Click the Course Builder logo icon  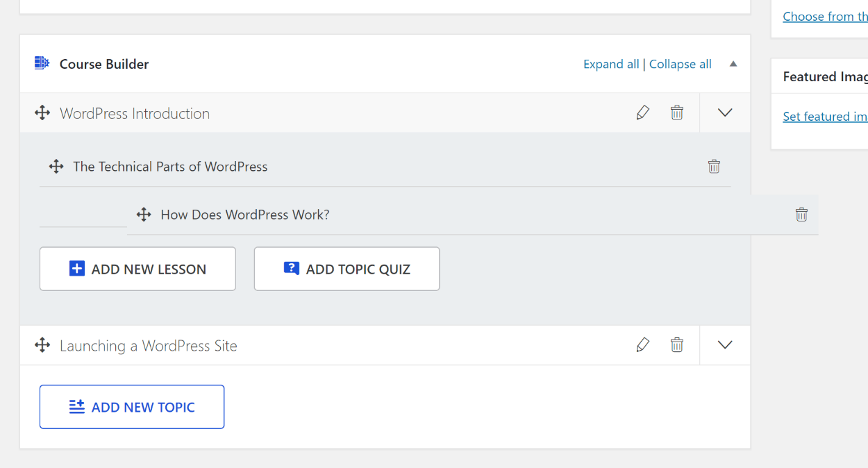[42, 63]
